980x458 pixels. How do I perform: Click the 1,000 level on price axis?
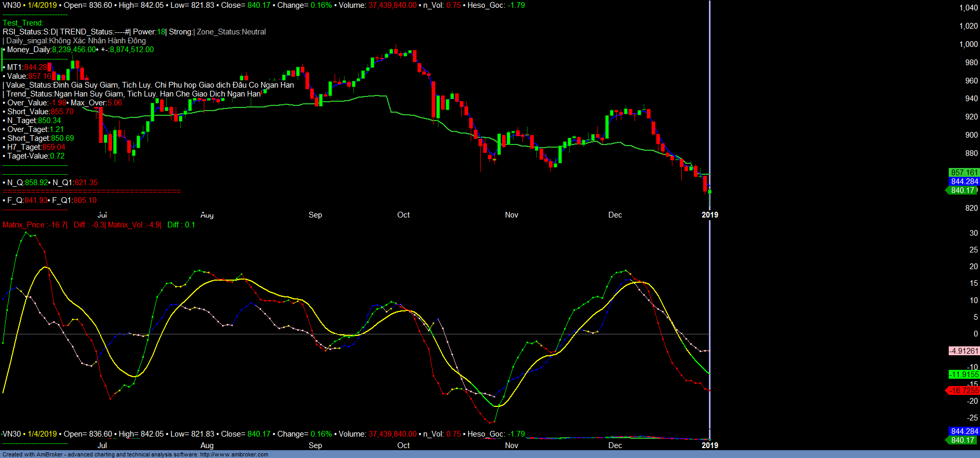pos(968,44)
